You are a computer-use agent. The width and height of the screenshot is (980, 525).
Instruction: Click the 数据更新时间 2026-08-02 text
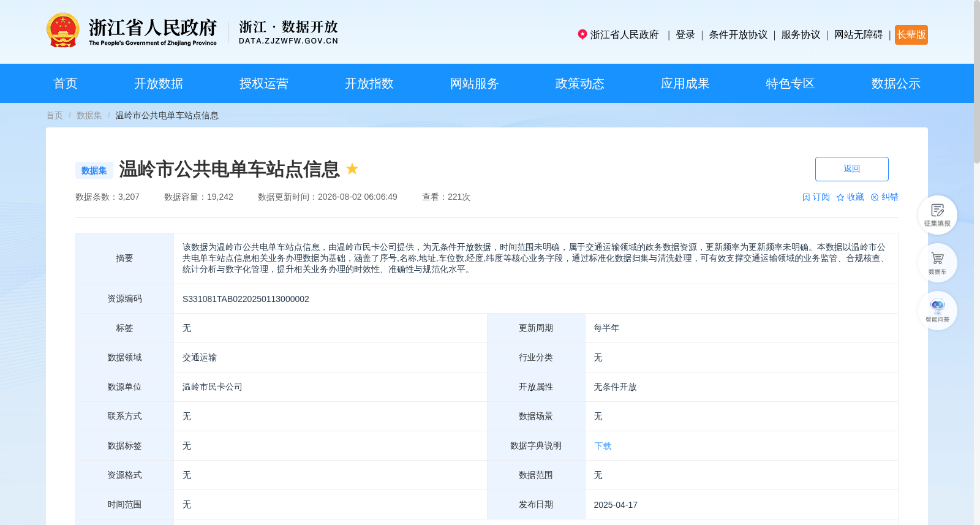click(x=328, y=197)
